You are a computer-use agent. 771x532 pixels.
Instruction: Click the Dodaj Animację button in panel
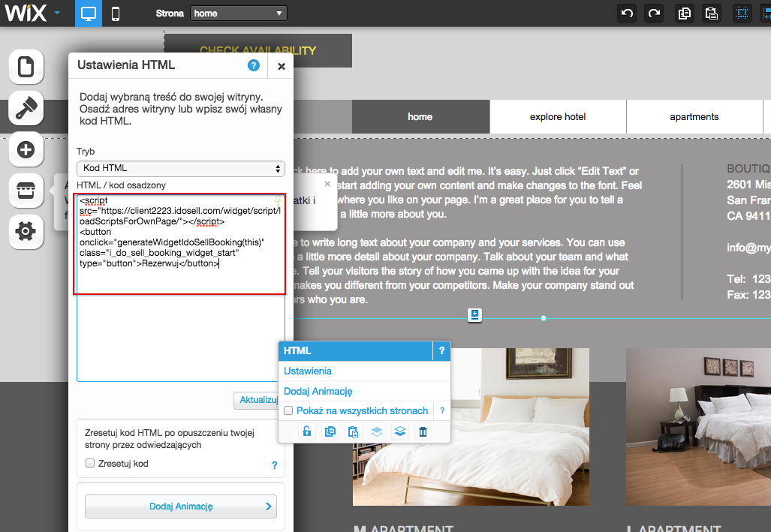pos(181,506)
